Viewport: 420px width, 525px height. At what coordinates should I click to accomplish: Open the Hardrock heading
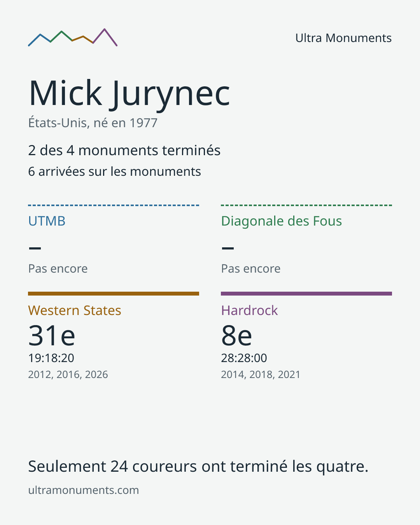(250, 310)
